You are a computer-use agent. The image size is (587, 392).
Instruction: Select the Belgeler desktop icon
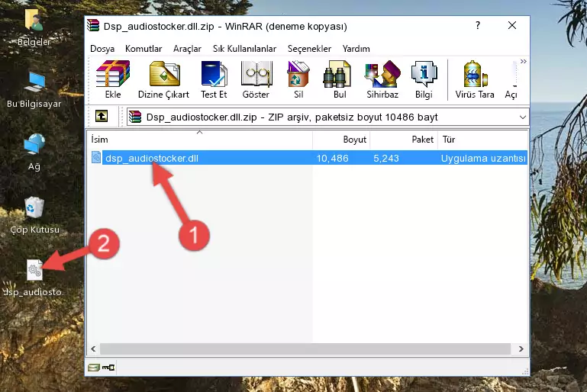point(34,27)
